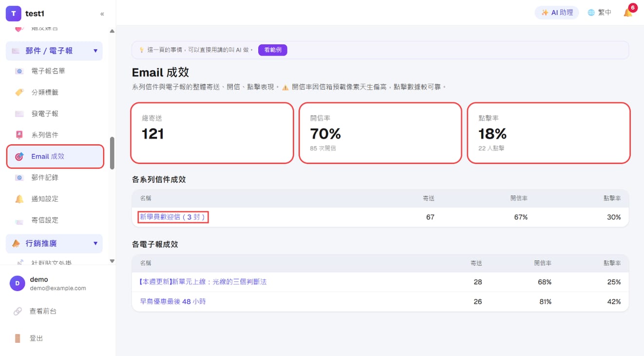Click the Email 成效 target icon
Viewport: 644px width, 356px height.
[19, 156]
